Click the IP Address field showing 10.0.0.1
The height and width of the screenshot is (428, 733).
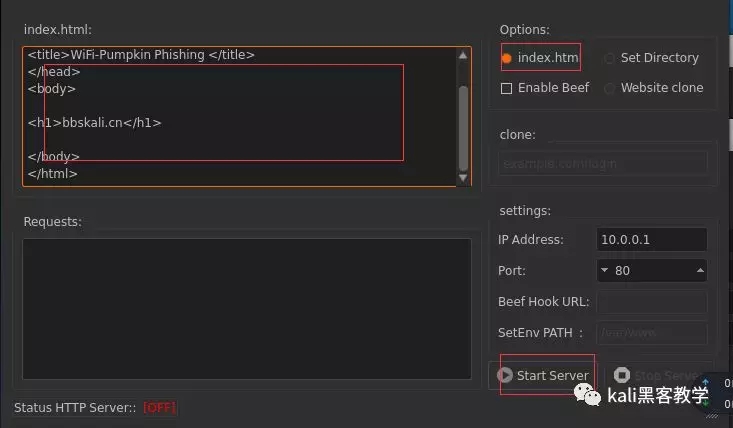point(651,240)
